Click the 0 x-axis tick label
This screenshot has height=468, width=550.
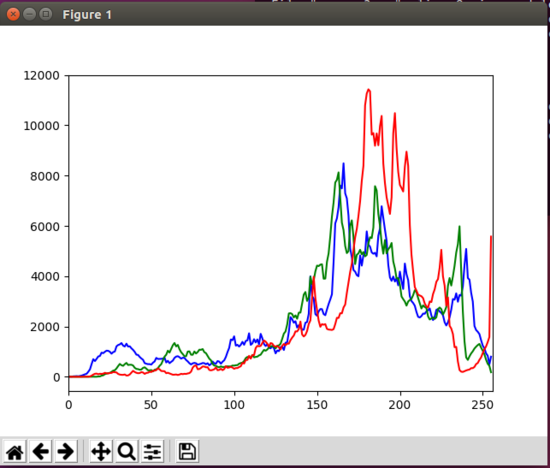(x=69, y=405)
